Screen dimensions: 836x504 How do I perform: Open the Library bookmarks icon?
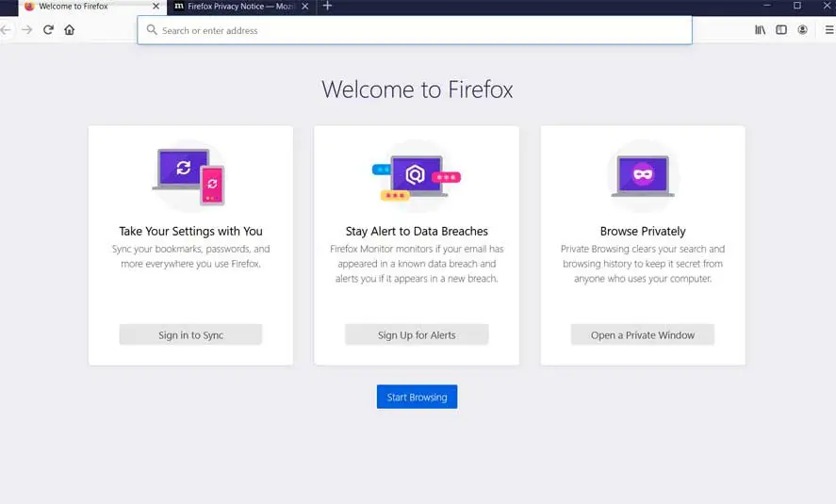(x=761, y=30)
